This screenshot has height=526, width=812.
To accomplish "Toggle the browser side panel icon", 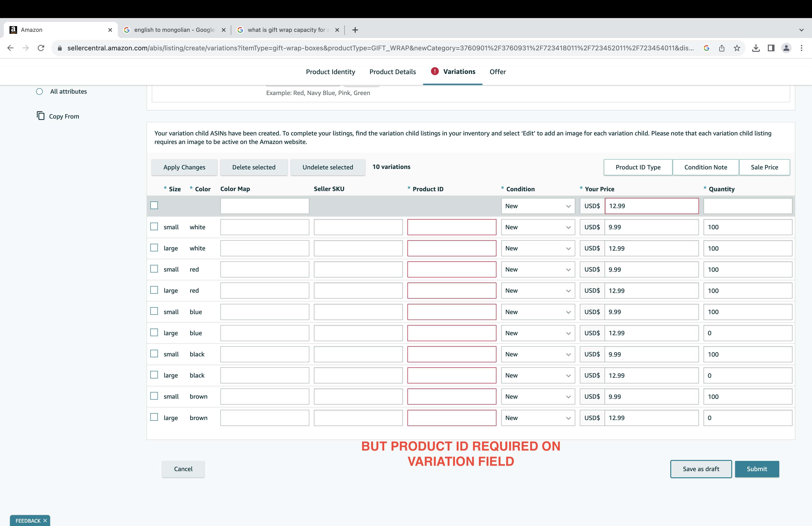I will pyautogui.click(x=771, y=48).
